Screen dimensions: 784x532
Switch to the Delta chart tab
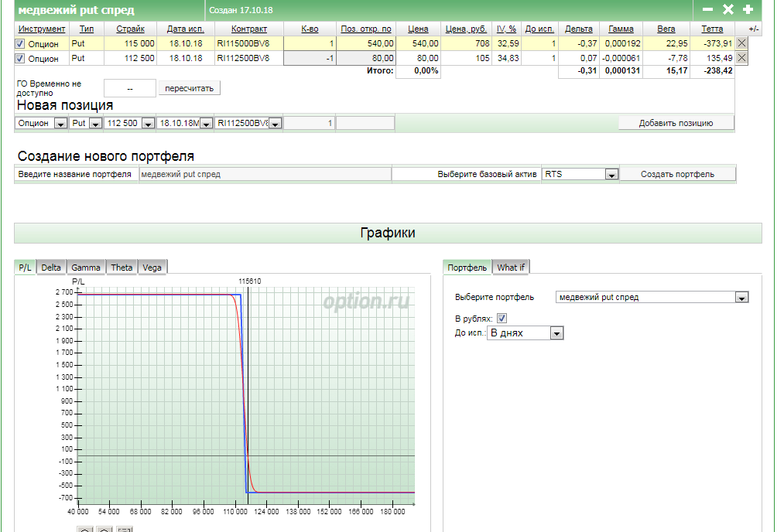pos(51,268)
